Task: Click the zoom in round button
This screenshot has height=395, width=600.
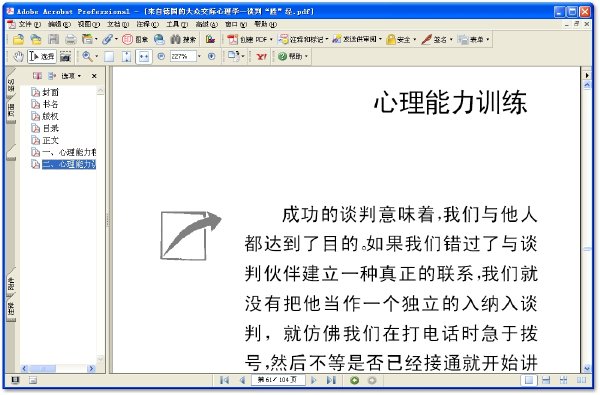Action: pos(212,56)
